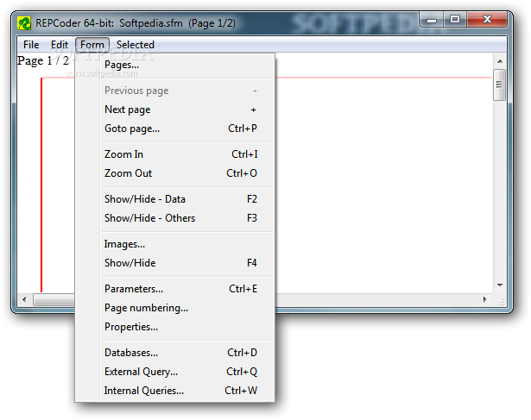531x420 pixels.
Task: Click the Page 1 / 2 label
Action: pos(43,61)
